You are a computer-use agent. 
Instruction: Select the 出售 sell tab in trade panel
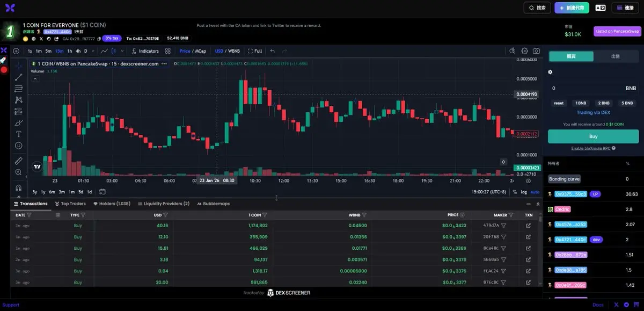pyautogui.click(x=616, y=56)
